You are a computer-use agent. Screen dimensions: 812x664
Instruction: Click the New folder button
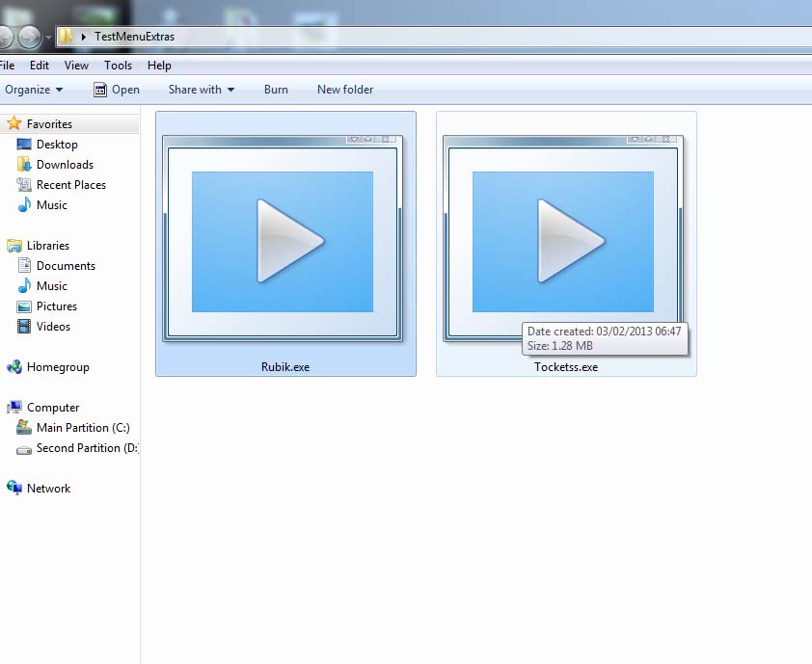(344, 90)
